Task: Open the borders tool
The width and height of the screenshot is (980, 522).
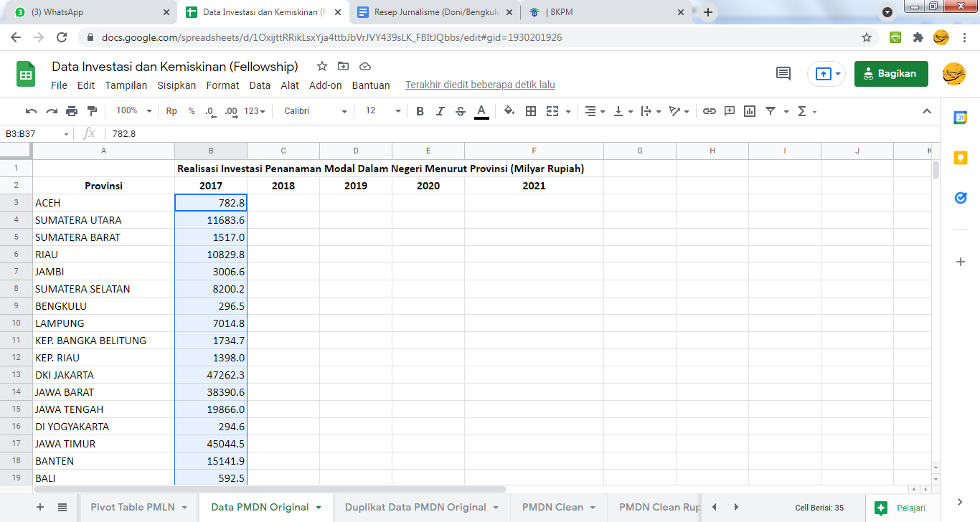Action: point(531,111)
